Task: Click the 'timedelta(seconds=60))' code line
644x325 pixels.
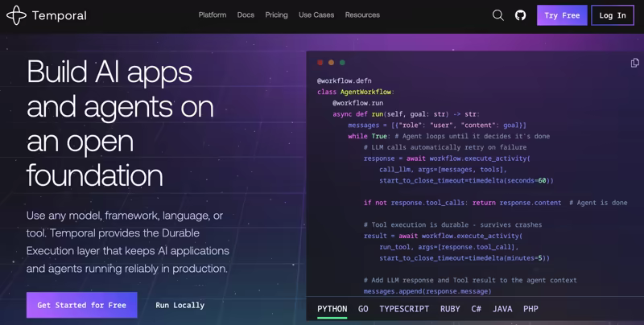Action: (x=466, y=180)
